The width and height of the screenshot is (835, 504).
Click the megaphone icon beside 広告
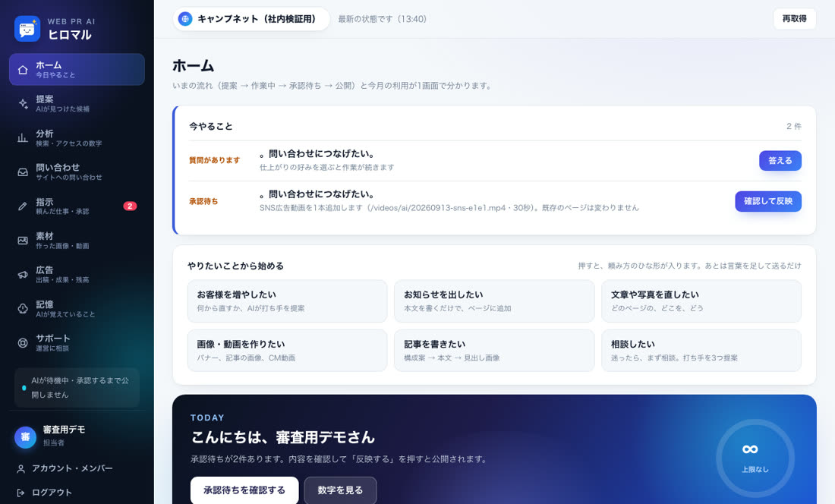(23, 275)
